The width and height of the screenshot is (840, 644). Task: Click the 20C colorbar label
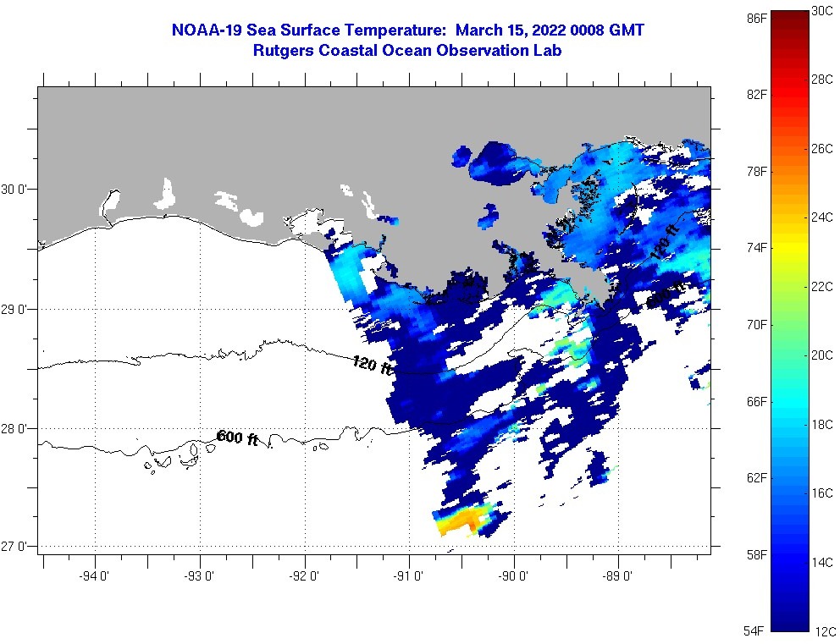[x=822, y=355]
